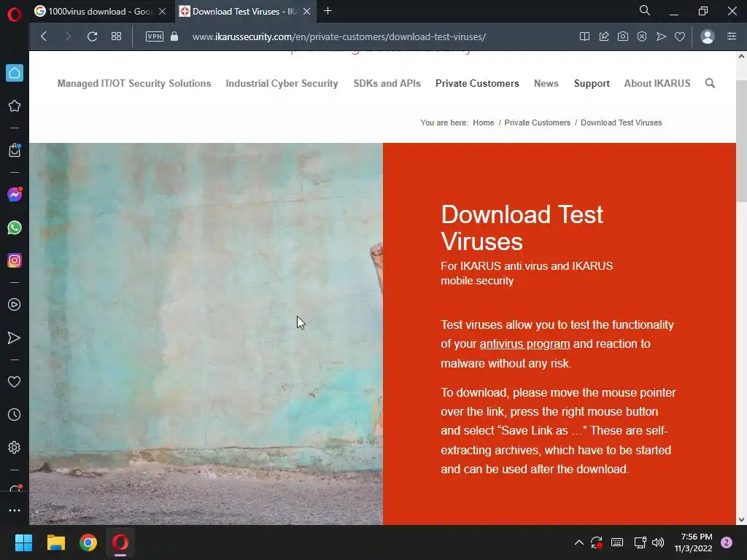Close the 1000virus download tab
Screen dimensions: 747x560
163,12
